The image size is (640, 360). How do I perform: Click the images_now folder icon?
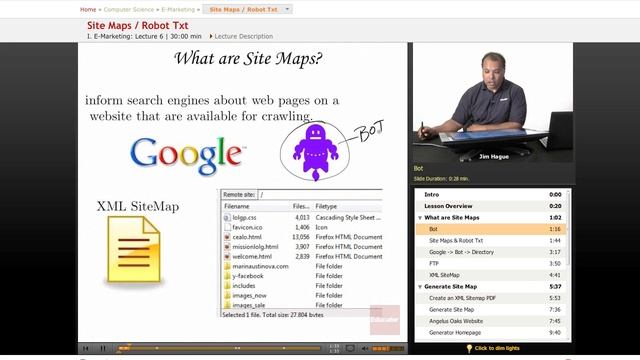point(227,296)
